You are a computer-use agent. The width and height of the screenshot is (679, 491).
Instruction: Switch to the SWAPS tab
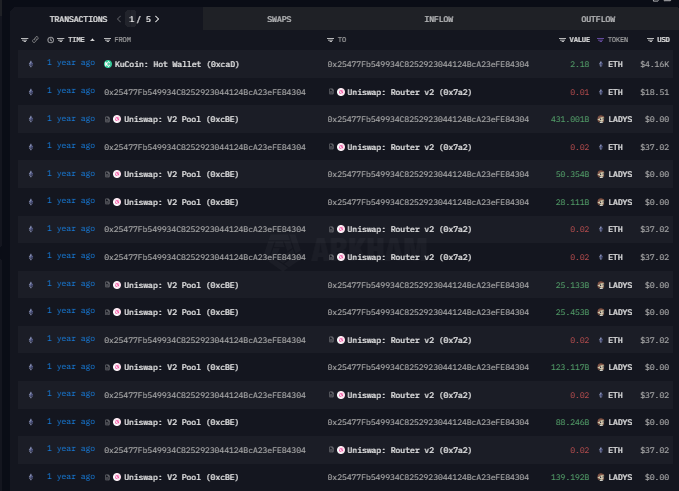[x=279, y=19]
